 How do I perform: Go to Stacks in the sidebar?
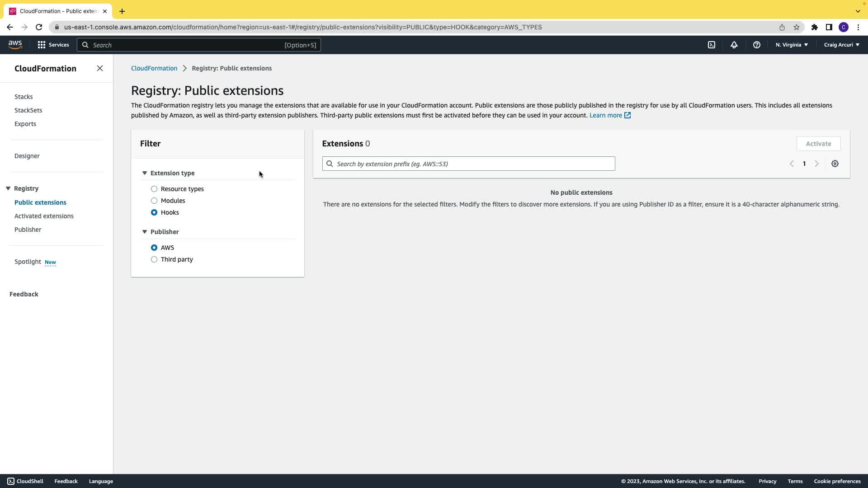click(24, 97)
